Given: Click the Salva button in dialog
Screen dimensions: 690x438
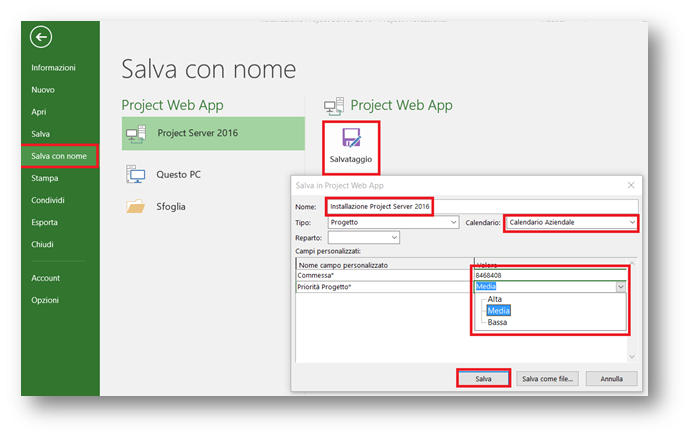Looking at the screenshot, I should click(x=483, y=379).
